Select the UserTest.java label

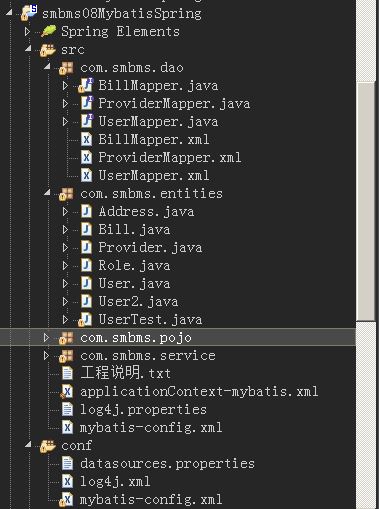[x=150, y=320]
